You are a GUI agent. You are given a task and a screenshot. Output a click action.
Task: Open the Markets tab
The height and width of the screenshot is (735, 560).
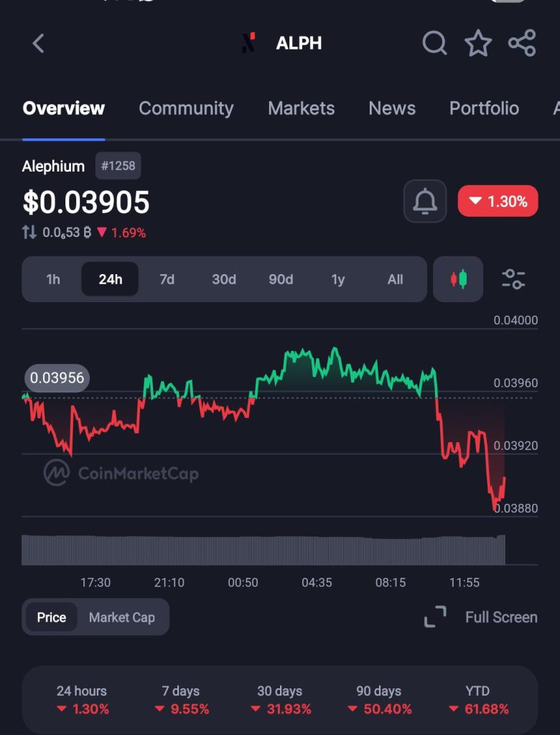(301, 108)
